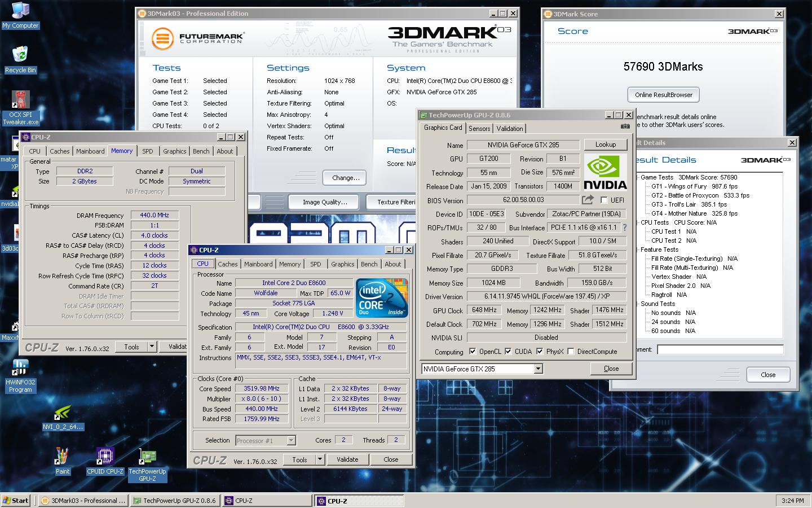Expand Sound Tests node in Result Details

pyautogui.click(x=637, y=304)
